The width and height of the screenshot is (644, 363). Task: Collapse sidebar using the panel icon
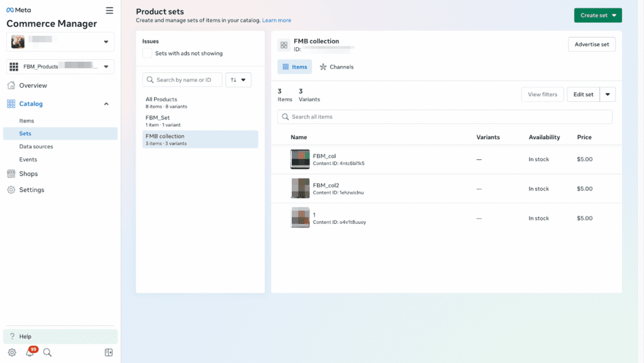pyautogui.click(x=108, y=352)
